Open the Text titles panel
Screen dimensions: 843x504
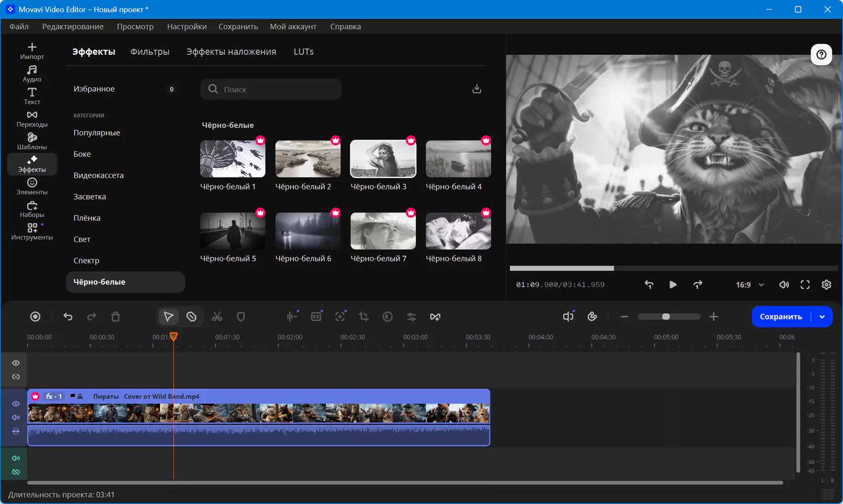pyautogui.click(x=32, y=96)
